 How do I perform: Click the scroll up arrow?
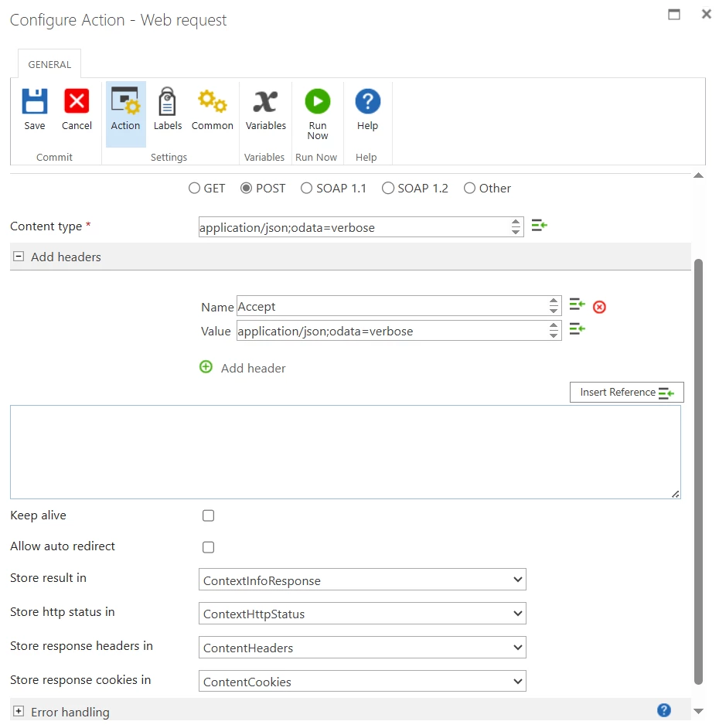coord(698,175)
